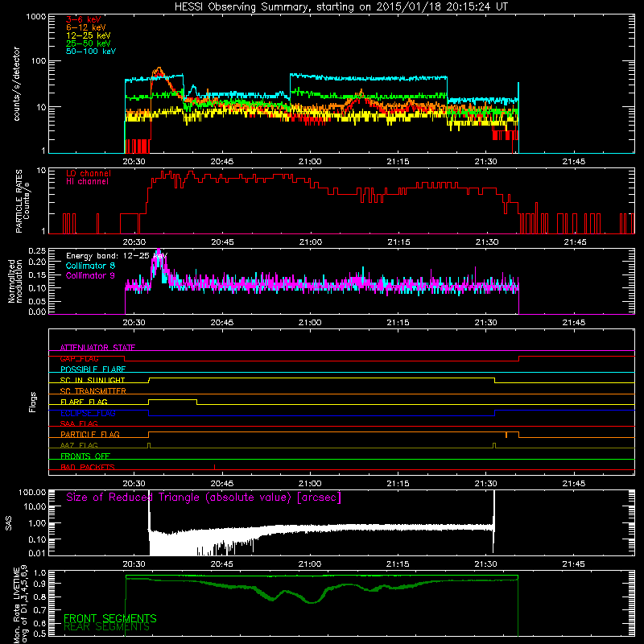644x644 pixels.
Task: Click the 'LO channel' legend label
Action: 89,173
